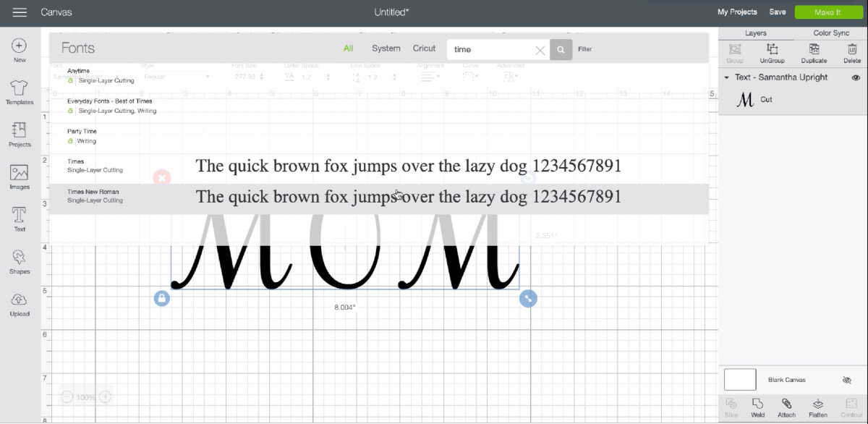Create a New canvas from sidebar

(x=20, y=50)
